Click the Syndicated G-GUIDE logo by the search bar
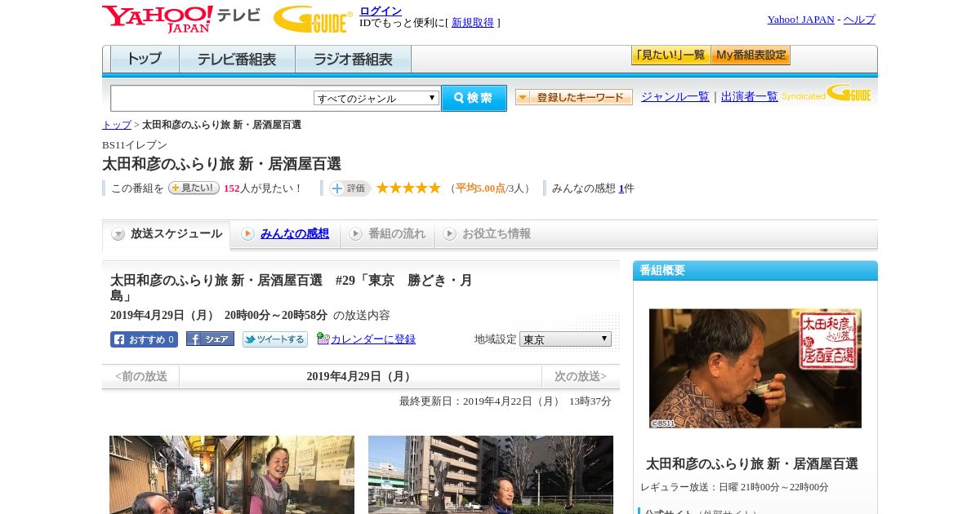Screen dimensions: 980x514 [826, 94]
